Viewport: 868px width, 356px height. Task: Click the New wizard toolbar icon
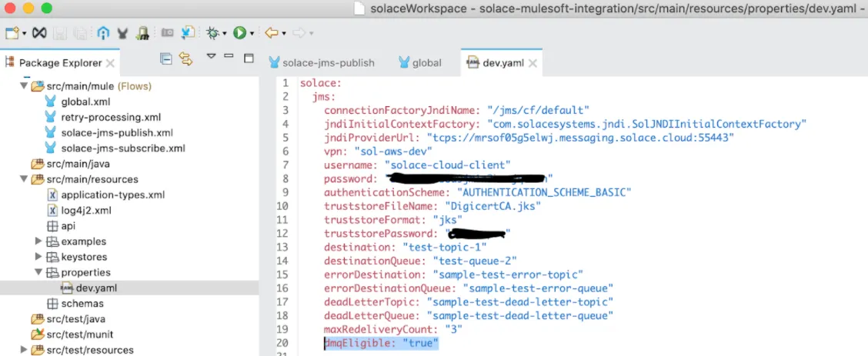coord(12,33)
